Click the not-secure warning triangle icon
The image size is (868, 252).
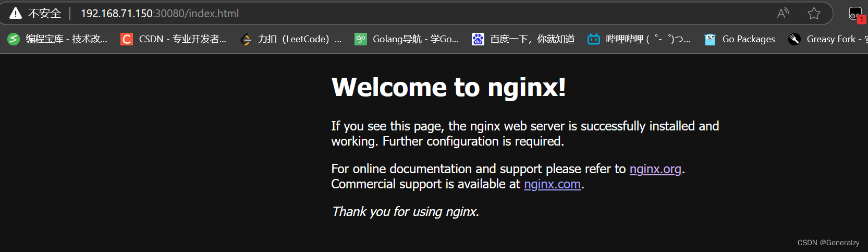click(x=16, y=13)
